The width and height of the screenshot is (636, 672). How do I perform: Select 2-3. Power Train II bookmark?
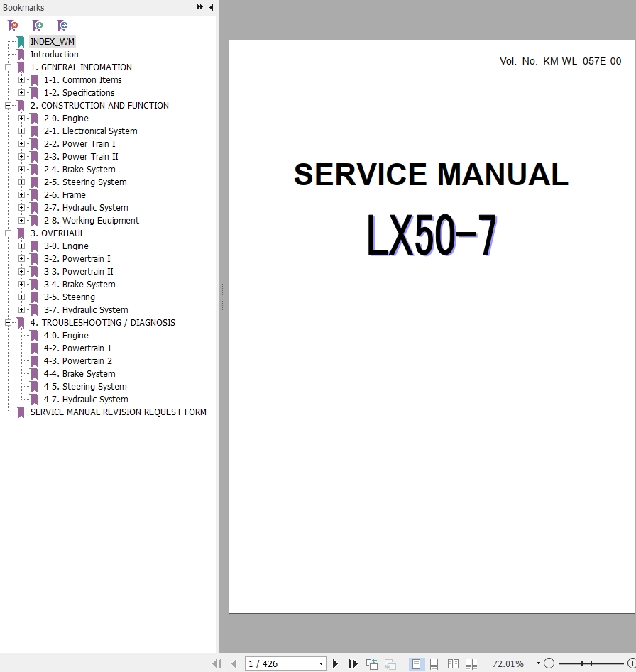pyautogui.click(x=81, y=157)
